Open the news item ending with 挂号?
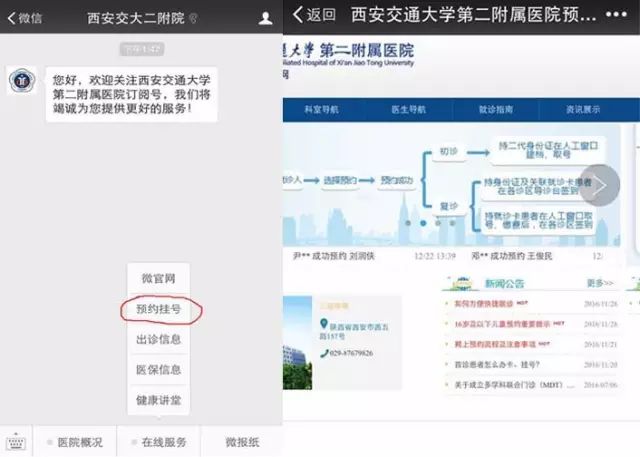Viewport: 640px width, 457px height. [x=497, y=364]
